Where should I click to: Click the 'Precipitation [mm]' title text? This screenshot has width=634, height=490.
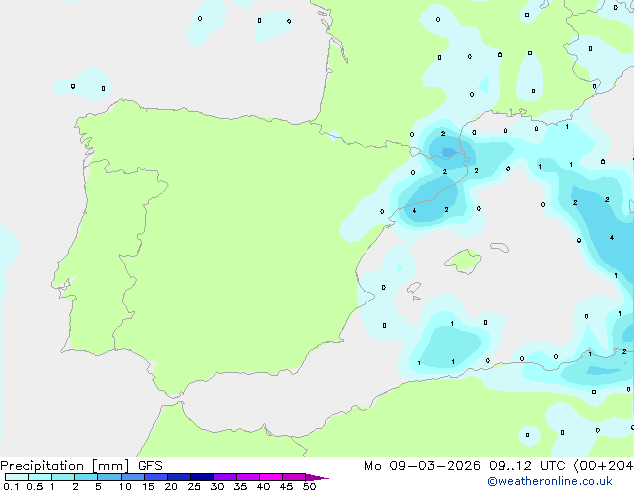click(x=65, y=466)
